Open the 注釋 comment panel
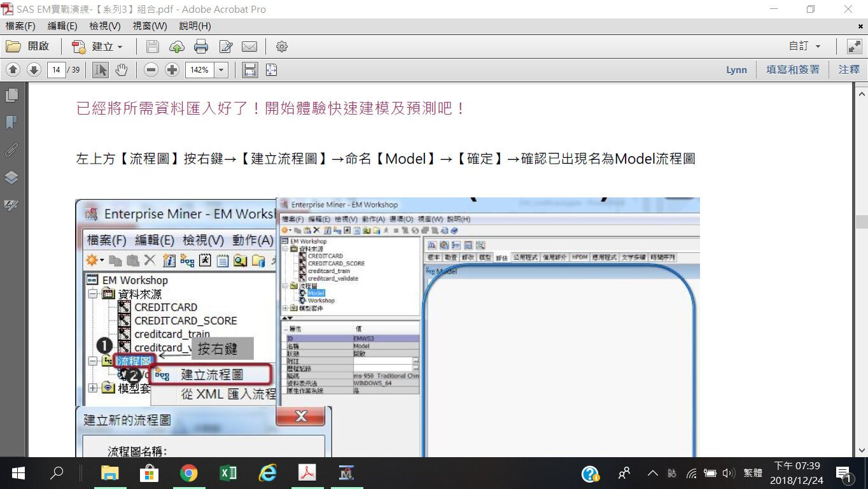Screen dimensions: 868x489 click(849, 70)
